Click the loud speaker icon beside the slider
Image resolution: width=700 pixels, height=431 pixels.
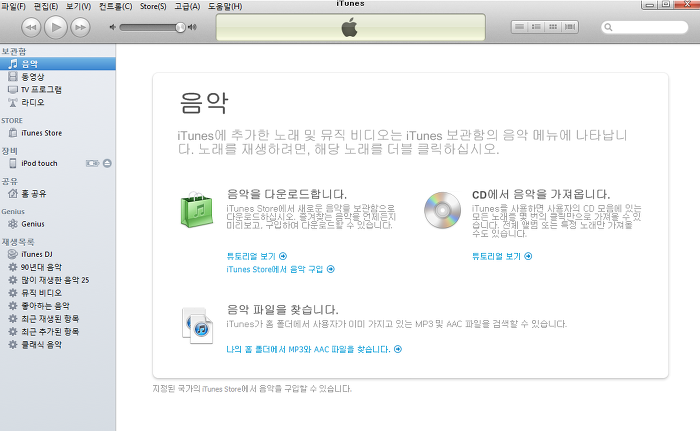pos(192,27)
